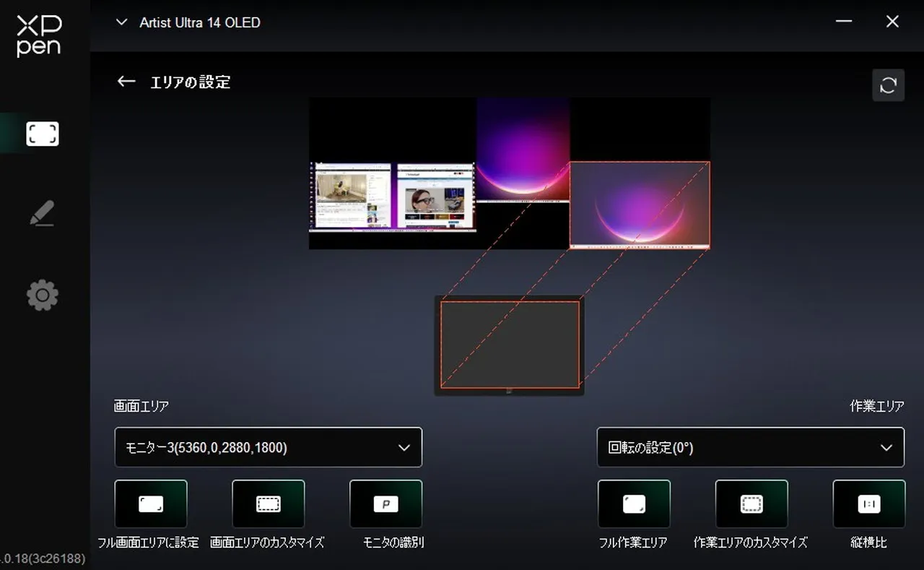Select the left monitor preview with browser windows
The height and width of the screenshot is (570, 924).
(393, 197)
